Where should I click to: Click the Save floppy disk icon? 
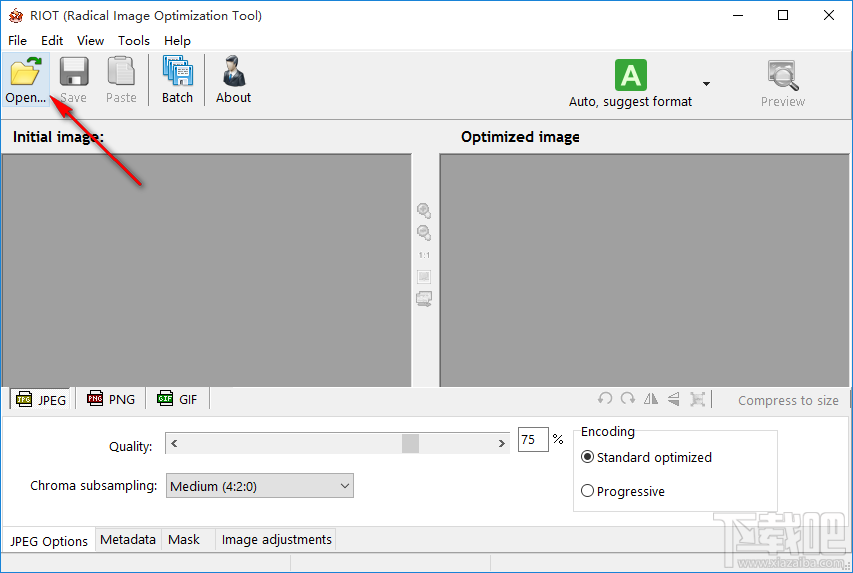(x=73, y=72)
